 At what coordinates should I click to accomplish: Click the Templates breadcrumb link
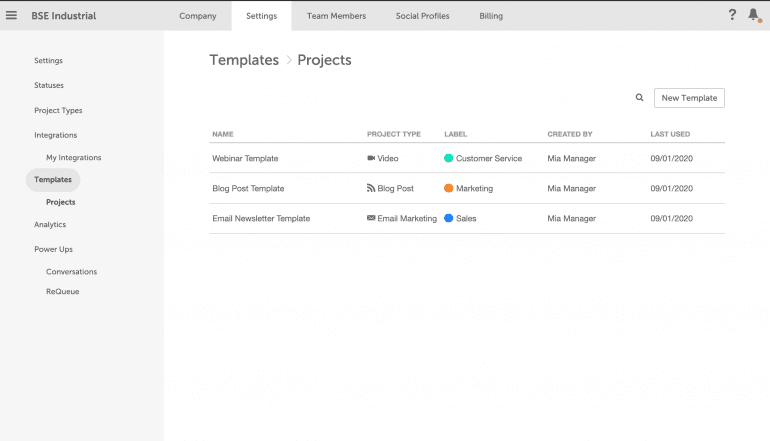[244, 60]
